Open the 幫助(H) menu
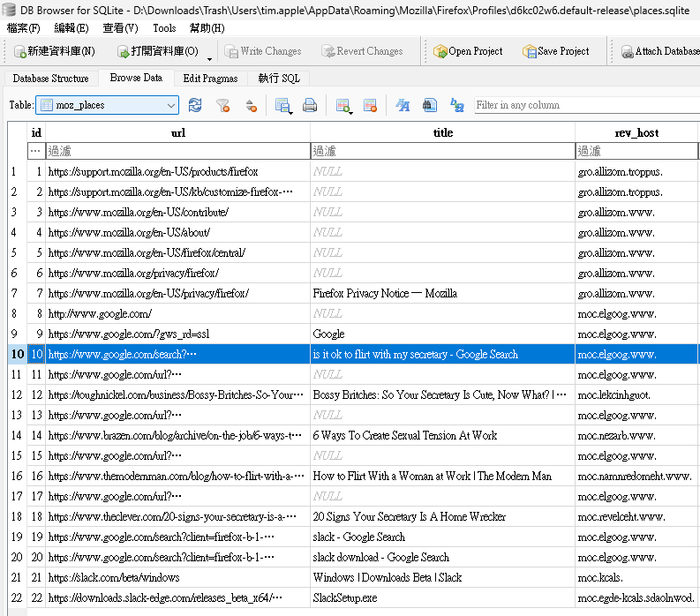This screenshot has width=700, height=616. pyautogui.click(x=207, y=28)
